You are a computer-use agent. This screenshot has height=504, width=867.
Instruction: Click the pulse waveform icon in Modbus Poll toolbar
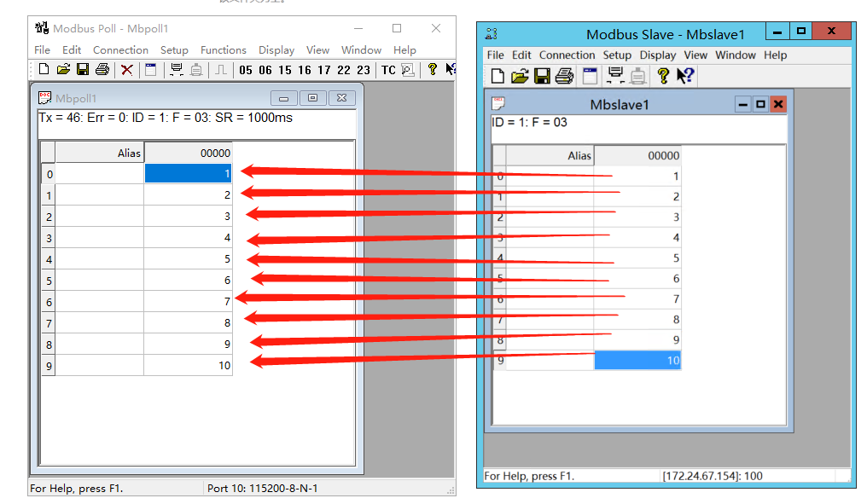click(x=220, y=70)
